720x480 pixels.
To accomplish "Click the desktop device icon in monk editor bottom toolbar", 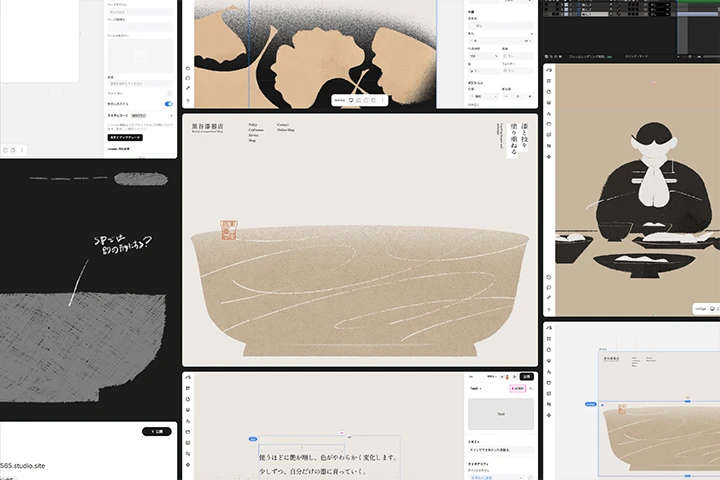I will 712,309.
